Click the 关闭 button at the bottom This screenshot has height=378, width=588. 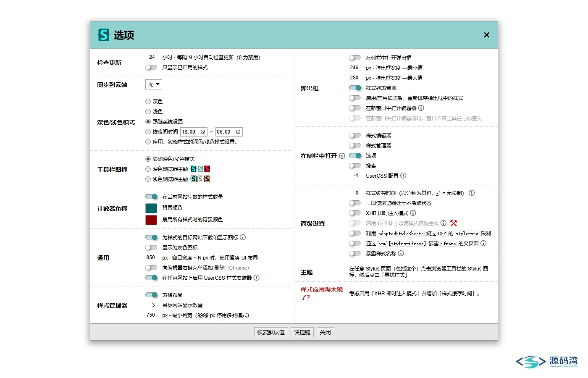point(325,332)
